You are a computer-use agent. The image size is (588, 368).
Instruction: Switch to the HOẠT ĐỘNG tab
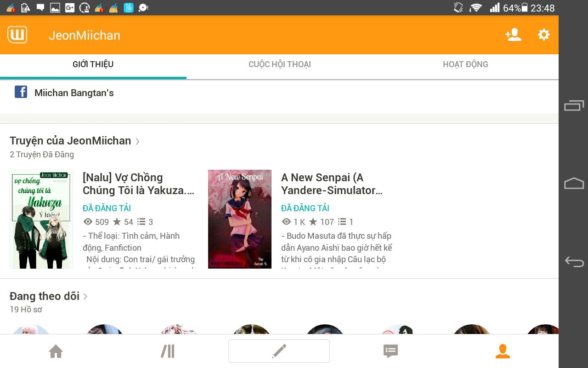tap(465, 64)
